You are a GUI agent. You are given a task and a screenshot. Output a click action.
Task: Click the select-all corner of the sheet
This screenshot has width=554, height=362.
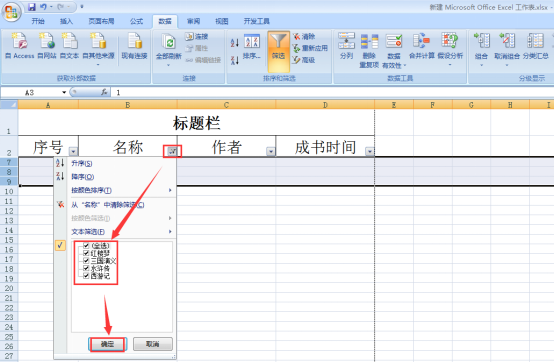point(9,105)
